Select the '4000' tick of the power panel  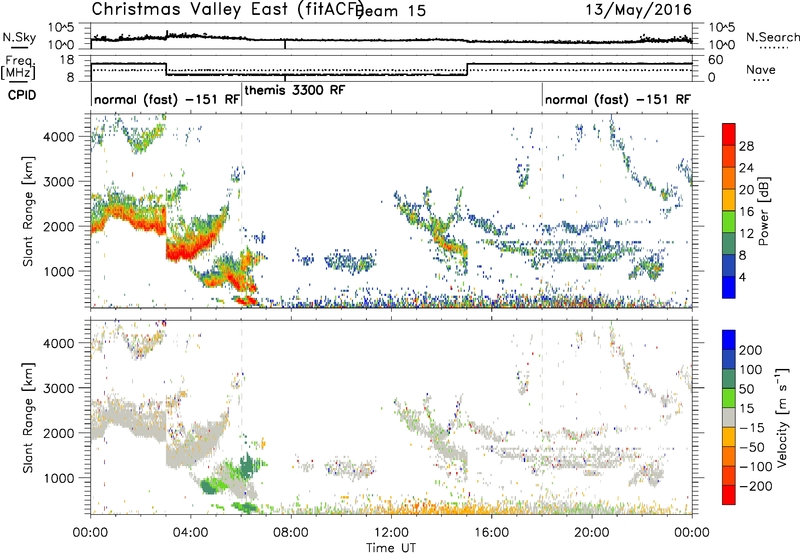59,137
